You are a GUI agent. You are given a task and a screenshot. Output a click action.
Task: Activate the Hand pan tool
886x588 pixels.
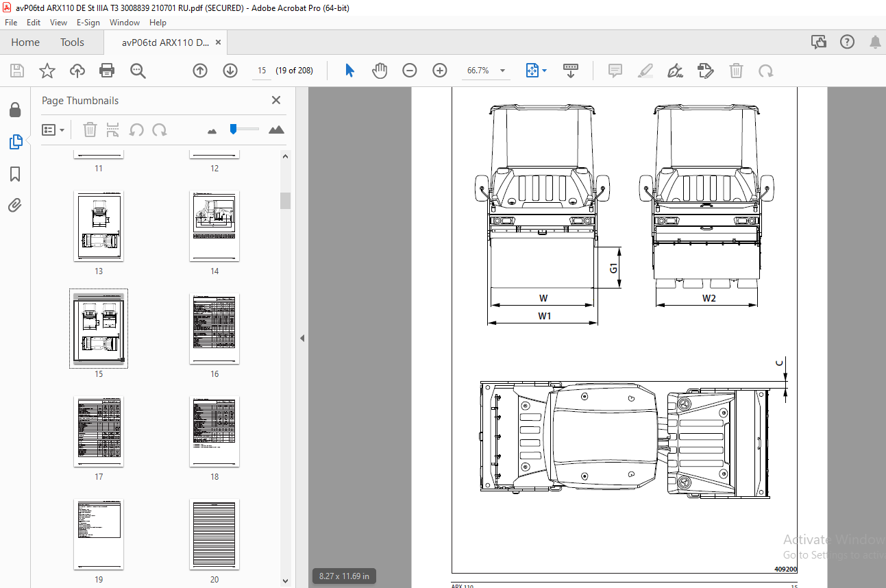[x=380, y=71]
